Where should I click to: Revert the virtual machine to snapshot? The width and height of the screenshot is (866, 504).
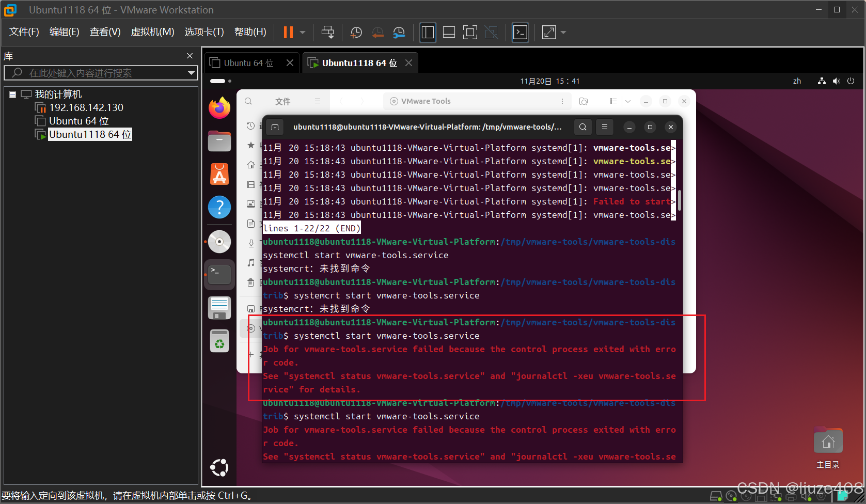pyautogui.click(x=377, y=32)
